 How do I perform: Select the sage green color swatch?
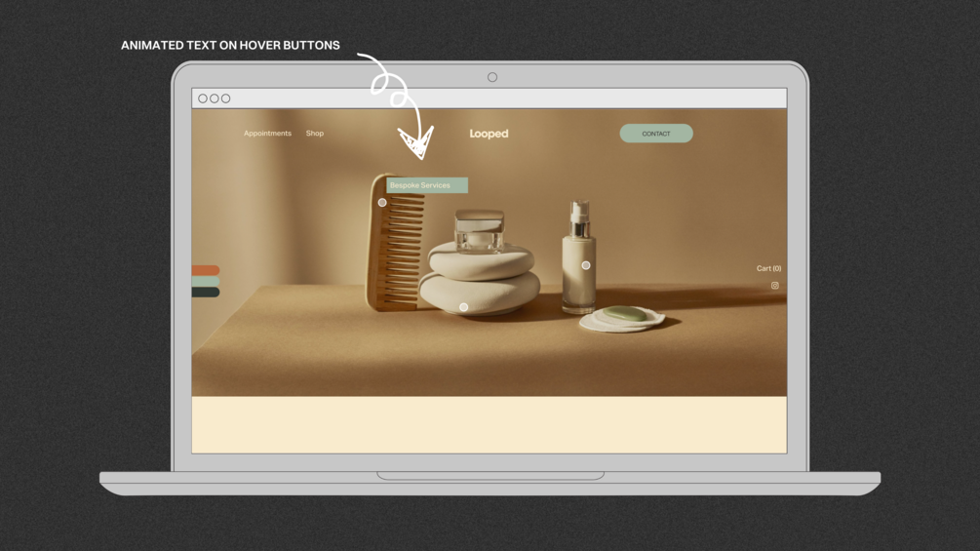point(206,281)
